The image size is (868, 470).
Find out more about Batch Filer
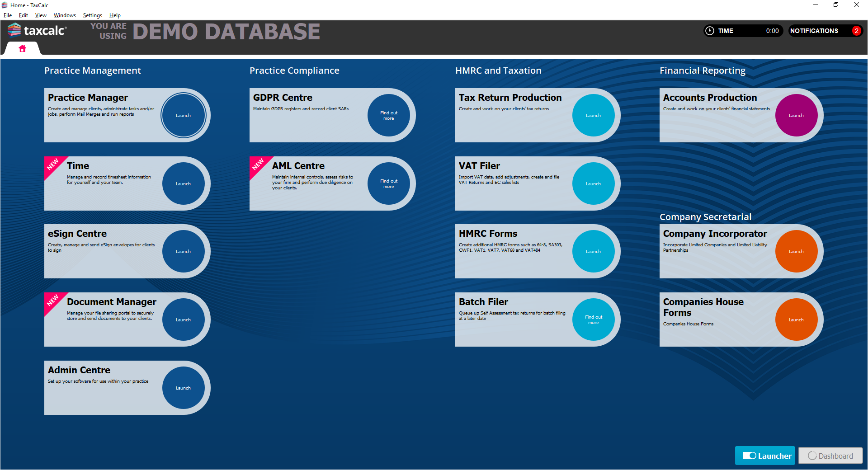593,320
